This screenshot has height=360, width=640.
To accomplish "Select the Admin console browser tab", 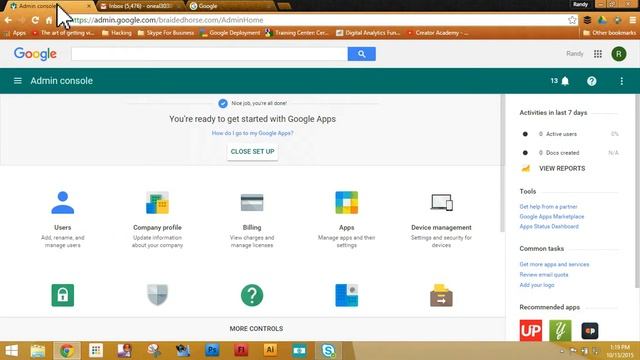I will pyautogui.click(x=50, y=6).
